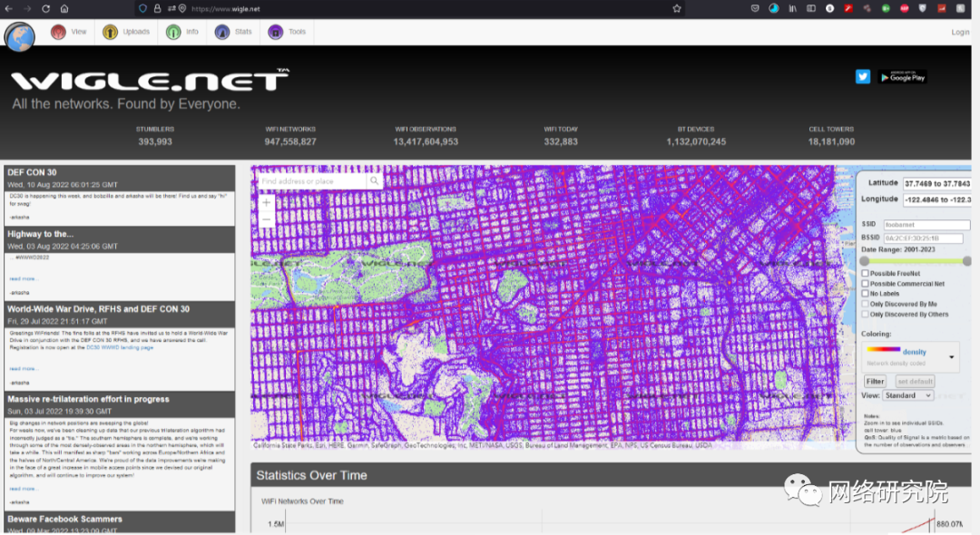
Task: Go back with browser back arrow
Action: coord(9,9)
